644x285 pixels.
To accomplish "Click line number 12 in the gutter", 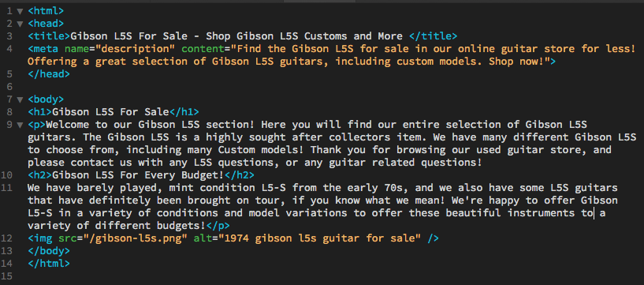I will pyautogui.click(x=6, y=238).
